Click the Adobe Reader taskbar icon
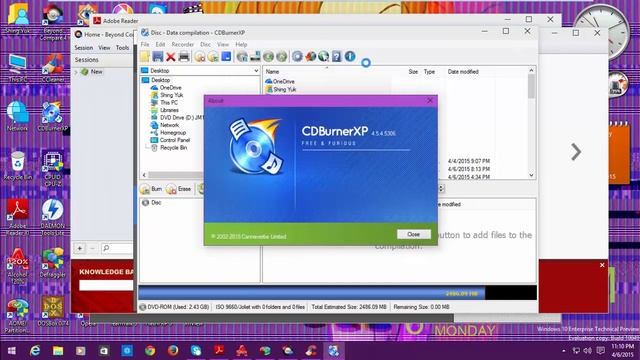640x360 pixels. (219, 351)
